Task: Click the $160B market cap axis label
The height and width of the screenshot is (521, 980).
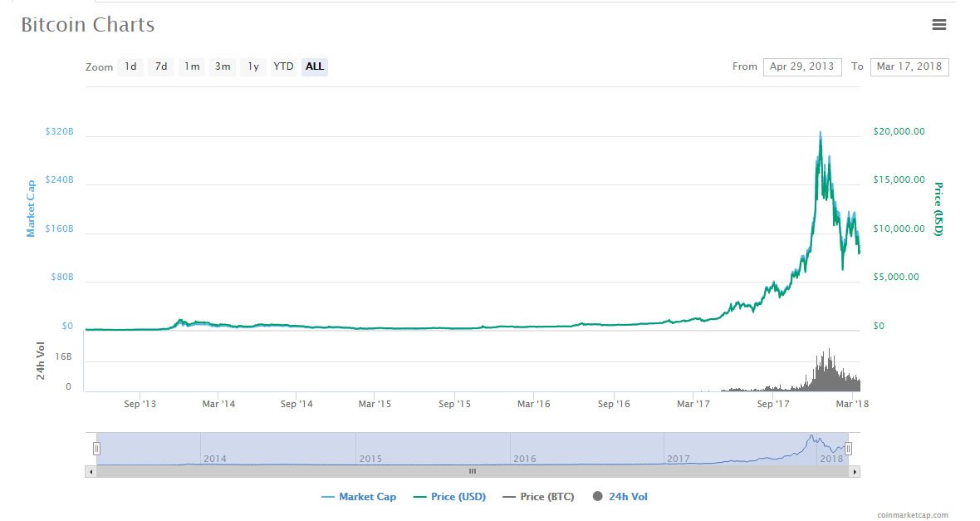Action: click(x=59, y=229)
